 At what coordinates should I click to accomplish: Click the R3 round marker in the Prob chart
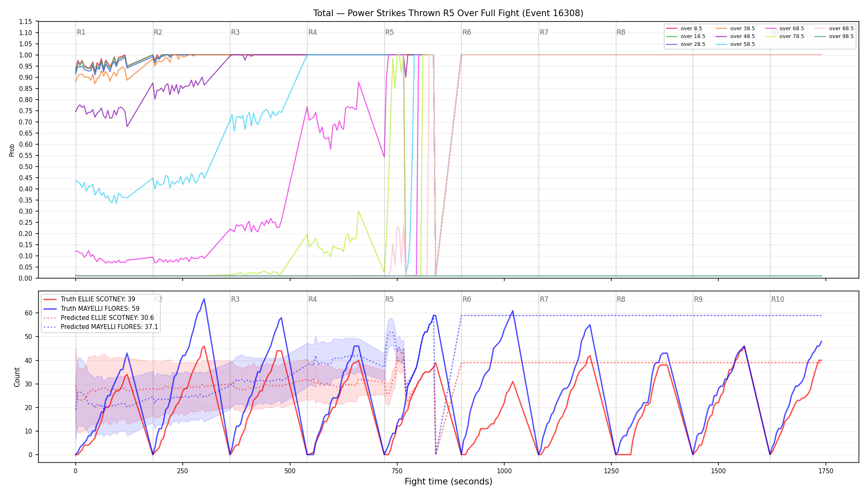pos(235,32)
